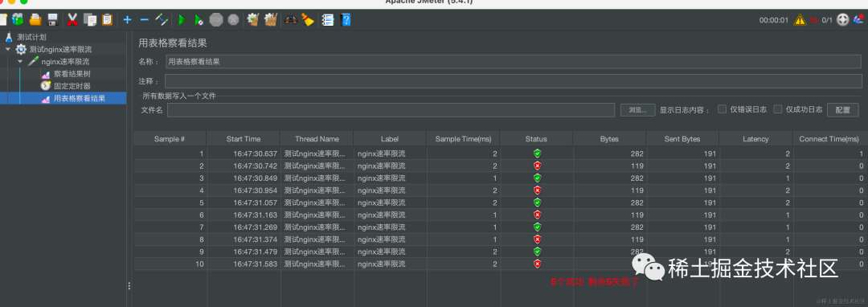
Task: Open Search with the binoculars icon
Action: click(x=291, y=20)
